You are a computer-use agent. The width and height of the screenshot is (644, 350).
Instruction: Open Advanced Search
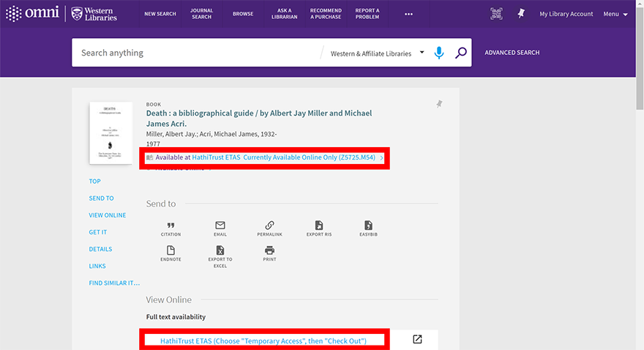pyautogui.click(x=512, y=53)
